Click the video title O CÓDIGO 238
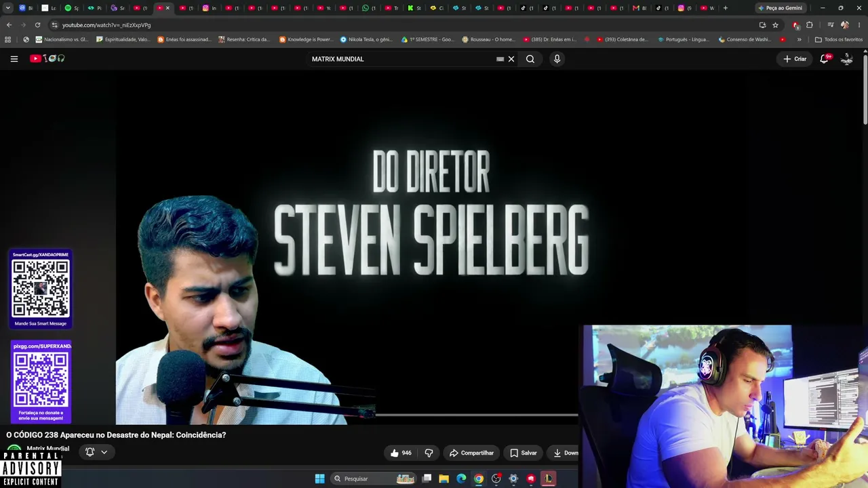The width and height of the screenshot is (868, 488). (116, 435)
